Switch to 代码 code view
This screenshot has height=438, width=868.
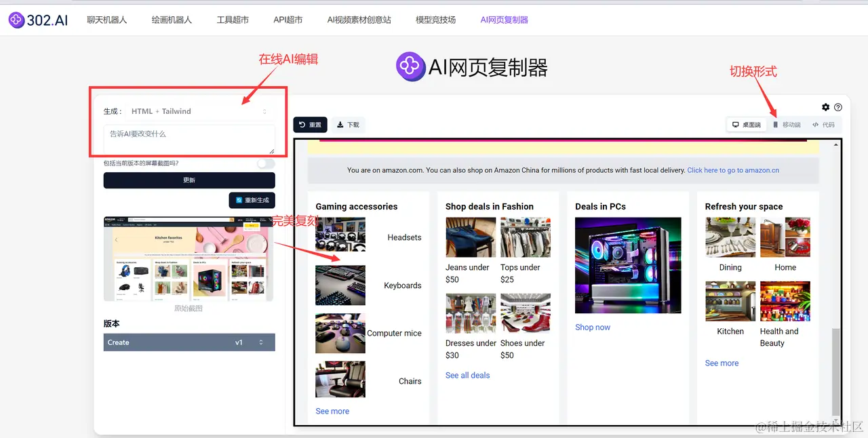pos(823,125)
